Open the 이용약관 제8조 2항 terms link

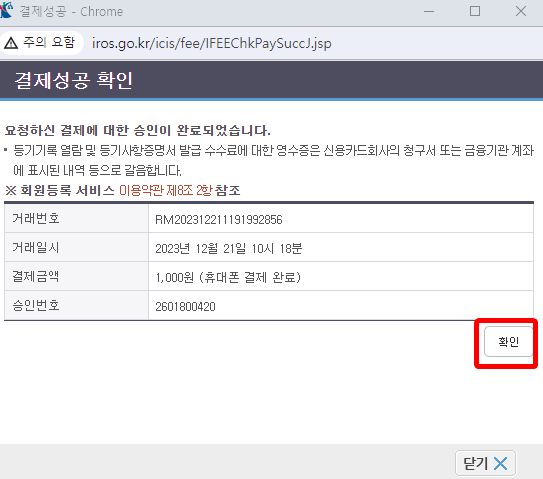(x=165, y=190)
